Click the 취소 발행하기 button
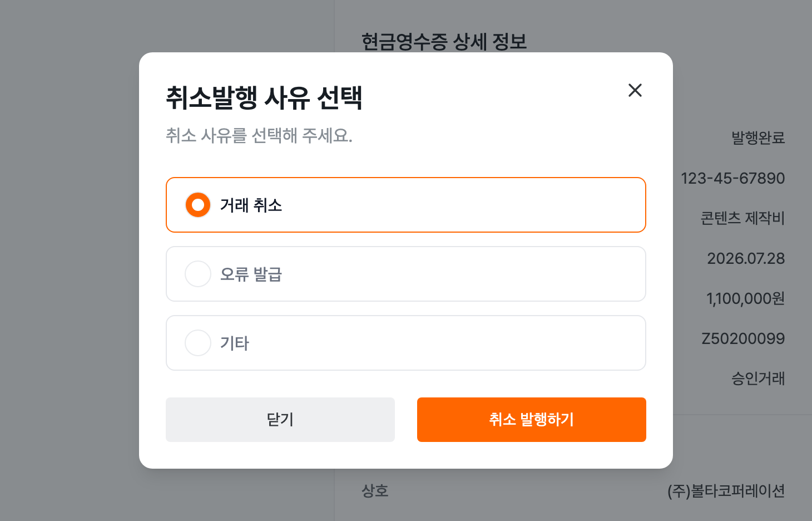812x521 pixels. click(532, 420)
